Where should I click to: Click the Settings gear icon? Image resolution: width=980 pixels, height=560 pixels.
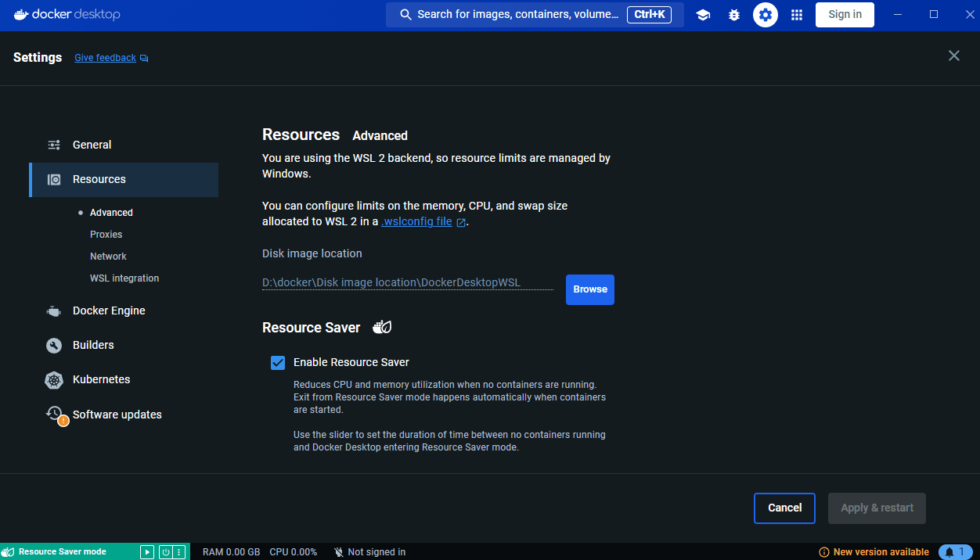[x=766, y=15]
